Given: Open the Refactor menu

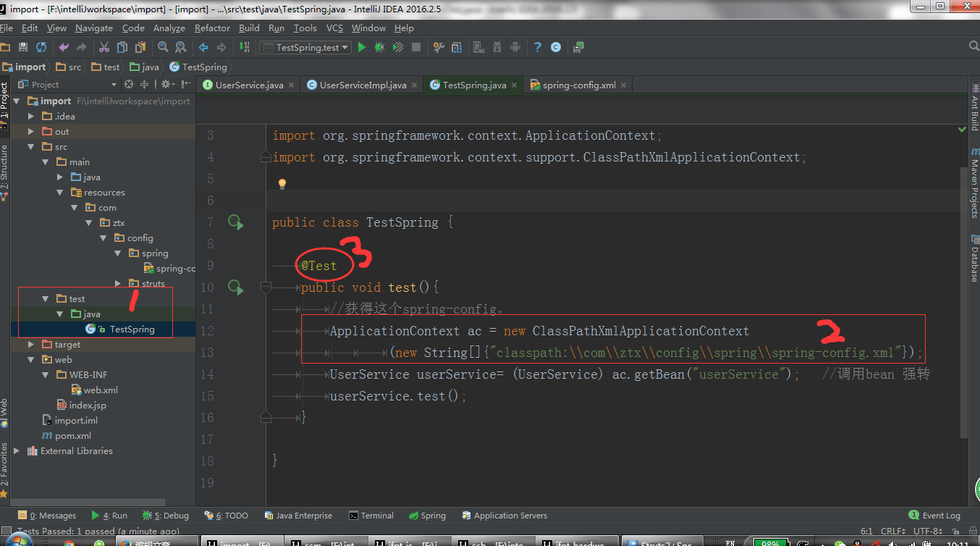Looking at the screenshot, I should point(212,28).
